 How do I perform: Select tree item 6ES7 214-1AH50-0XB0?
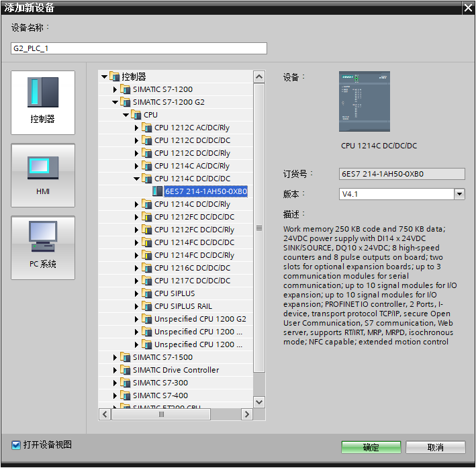206,191
